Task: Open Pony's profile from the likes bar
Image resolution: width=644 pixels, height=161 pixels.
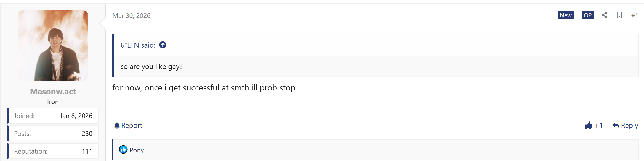Action: pyautogui.click(x=137, y=150)
